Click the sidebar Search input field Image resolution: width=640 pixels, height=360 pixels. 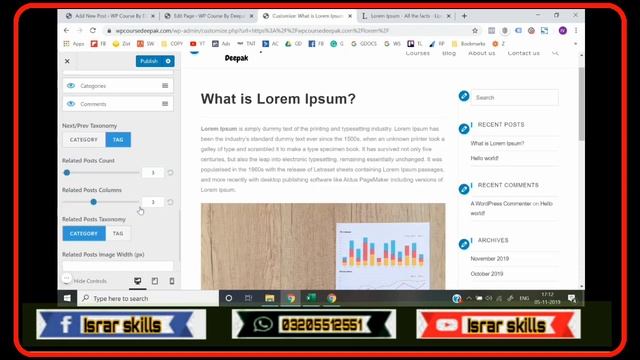click(x=515, y=98)
